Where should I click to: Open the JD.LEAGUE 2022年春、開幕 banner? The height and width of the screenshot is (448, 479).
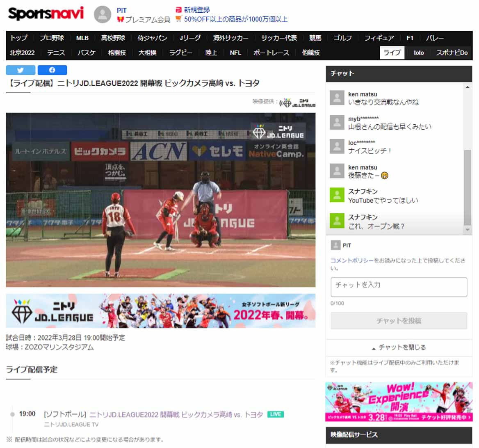[x=161, y=311]
